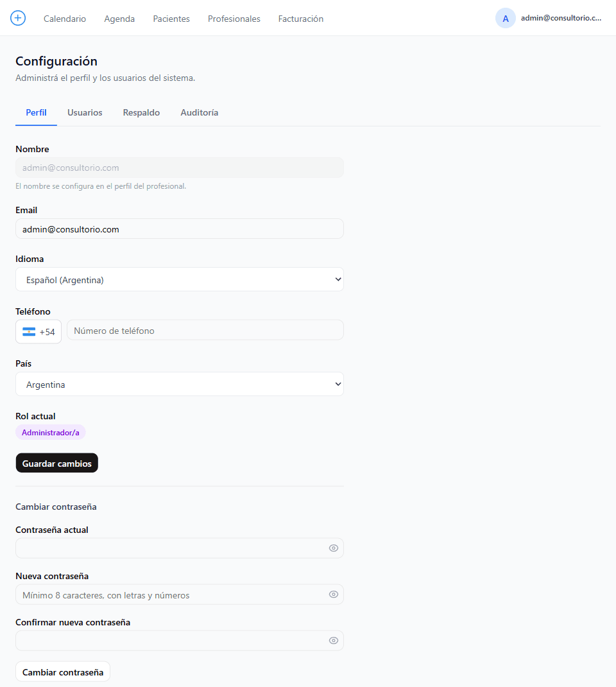Click the Argentina flag country code selector

[x=38, y=332]
